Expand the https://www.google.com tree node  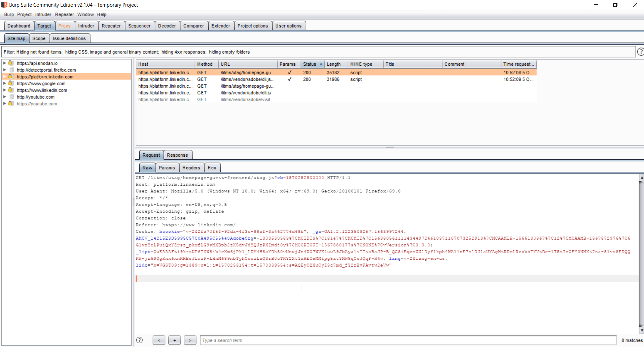tap(5, 83)
